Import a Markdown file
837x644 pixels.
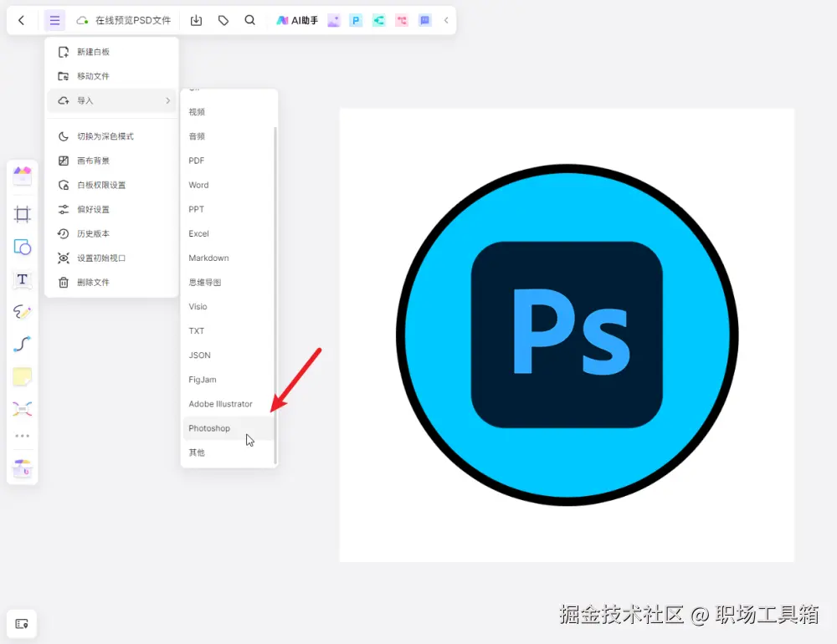click(228, 258)
